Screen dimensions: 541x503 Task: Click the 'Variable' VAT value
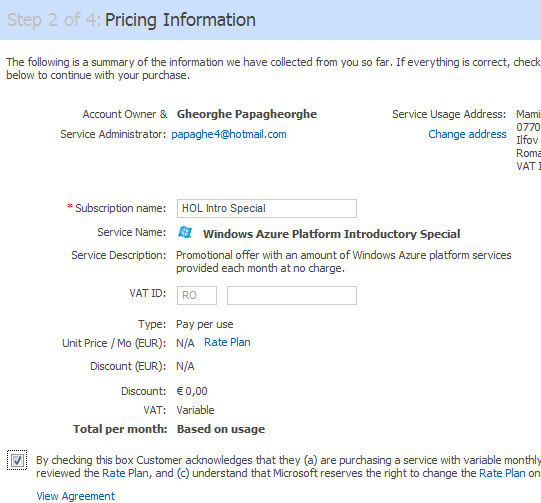click(195, 410)
